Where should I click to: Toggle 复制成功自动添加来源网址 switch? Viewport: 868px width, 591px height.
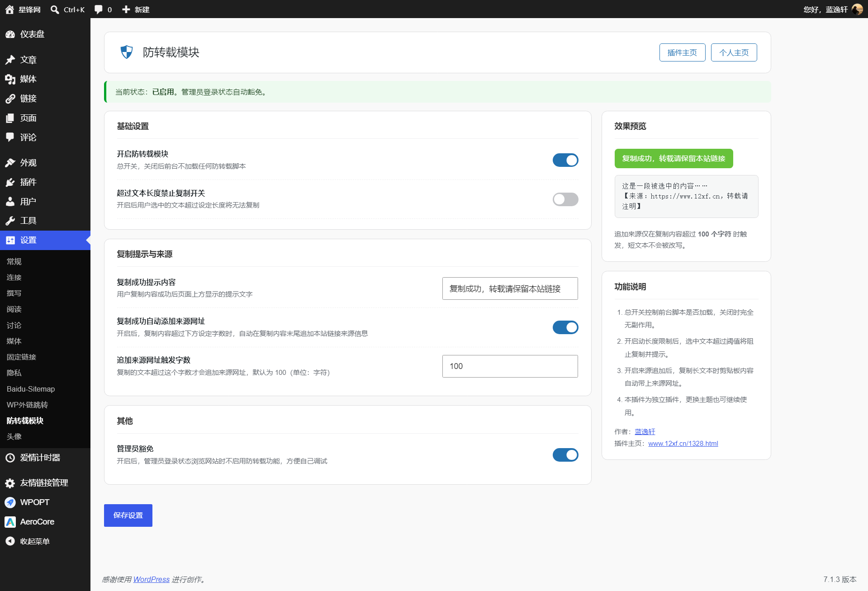point(565,327)
